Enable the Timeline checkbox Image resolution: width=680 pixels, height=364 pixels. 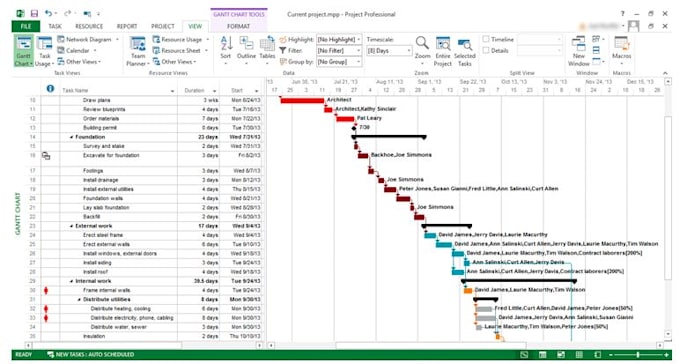486,39
